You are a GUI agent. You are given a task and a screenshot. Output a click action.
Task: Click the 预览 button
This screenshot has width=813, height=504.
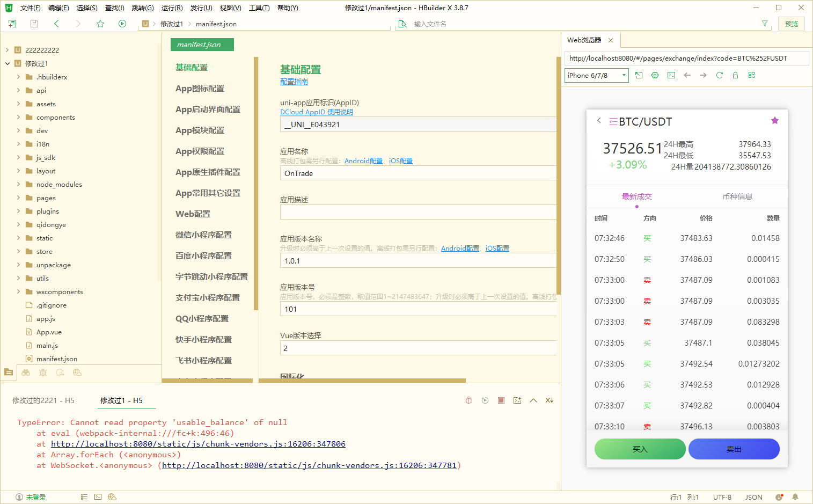[x=791, y=24]
